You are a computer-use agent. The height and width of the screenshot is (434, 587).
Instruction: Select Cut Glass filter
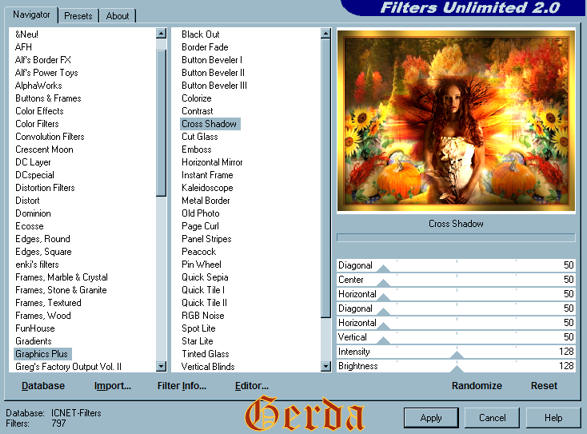click(200, 137)
